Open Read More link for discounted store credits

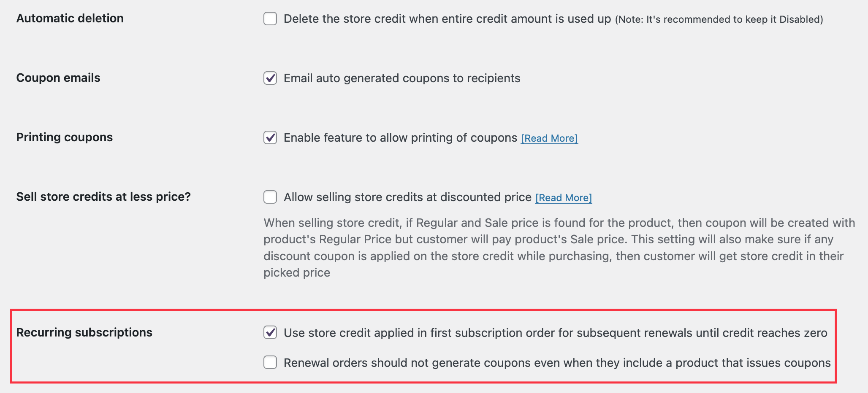(564, 198)
